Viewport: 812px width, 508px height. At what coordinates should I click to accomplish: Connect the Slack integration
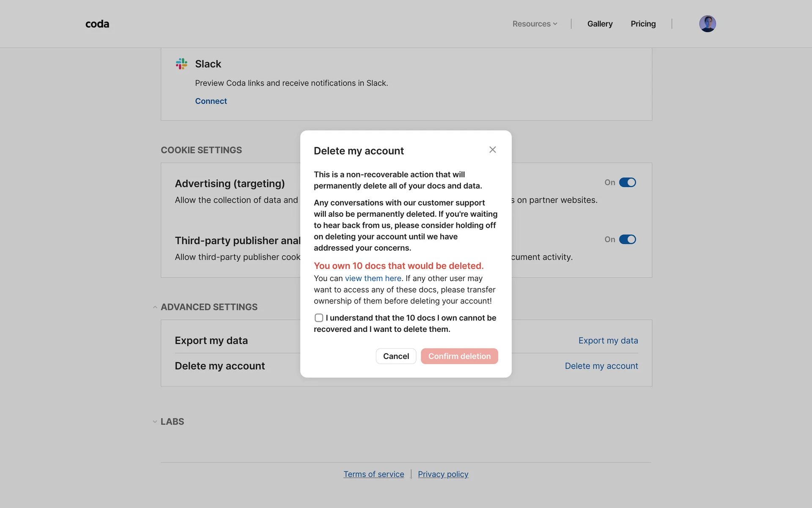pyautogui.click(x=211, y=101)
